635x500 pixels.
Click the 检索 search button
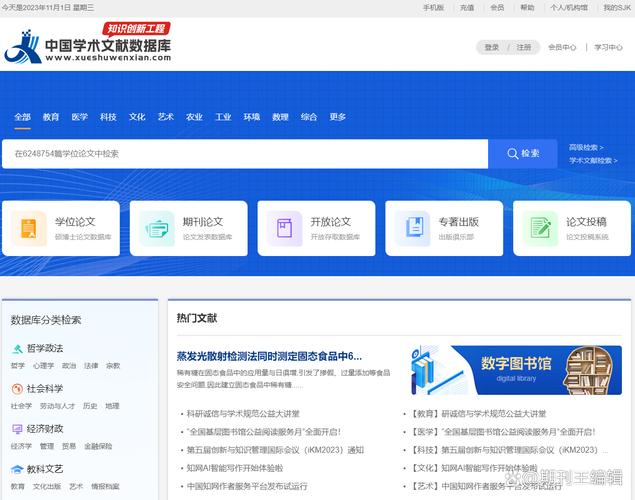coord(523,154)
